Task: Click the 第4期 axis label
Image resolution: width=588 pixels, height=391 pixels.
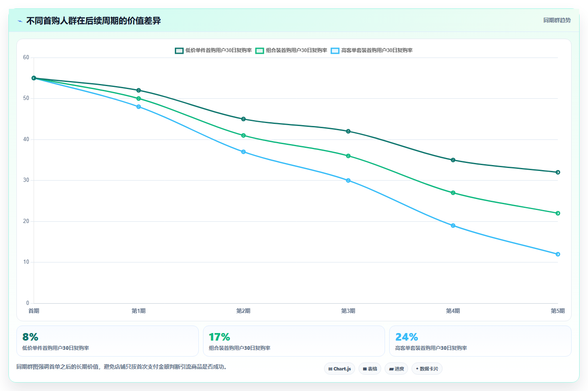Action: pos(453,311)
